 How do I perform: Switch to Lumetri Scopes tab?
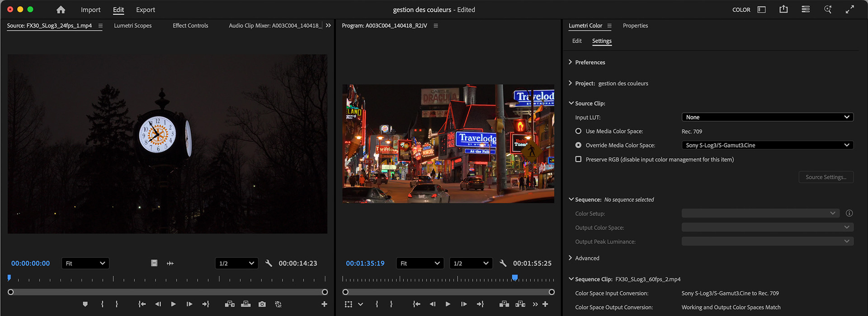point(132,26)
